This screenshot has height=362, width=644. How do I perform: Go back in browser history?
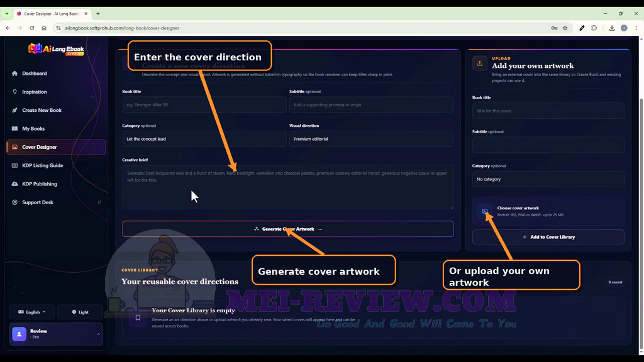8,28
